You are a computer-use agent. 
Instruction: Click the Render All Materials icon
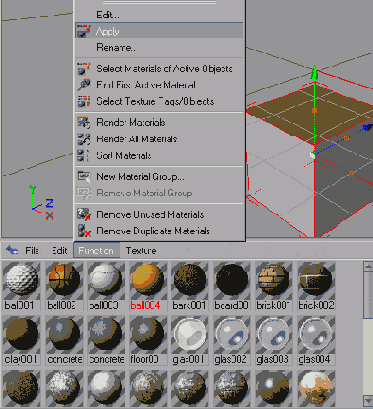84,139
